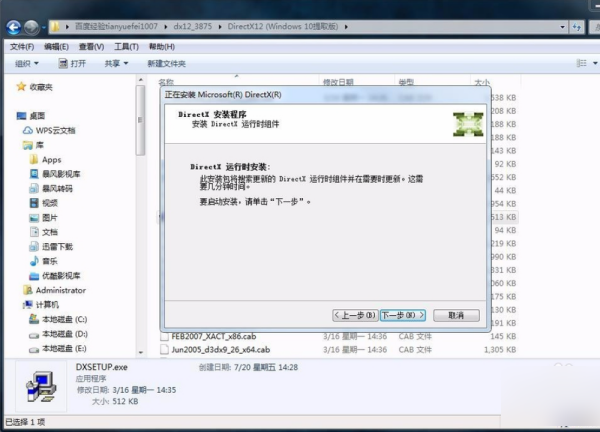Image resolution: width=600 pixels, height=432 pixels.
Task: Click the refresh button by address bar
Action: pyautogui.click(x=577, y=27)
